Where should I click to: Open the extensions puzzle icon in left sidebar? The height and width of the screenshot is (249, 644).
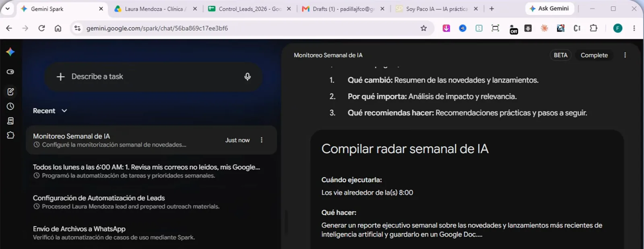pyautogui.click(x=10, y=135)
